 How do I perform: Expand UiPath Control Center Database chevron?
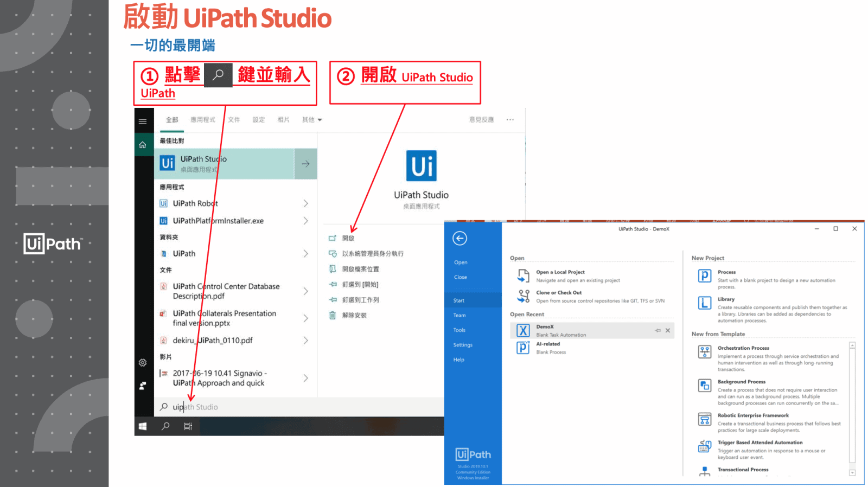click(305, 291)
